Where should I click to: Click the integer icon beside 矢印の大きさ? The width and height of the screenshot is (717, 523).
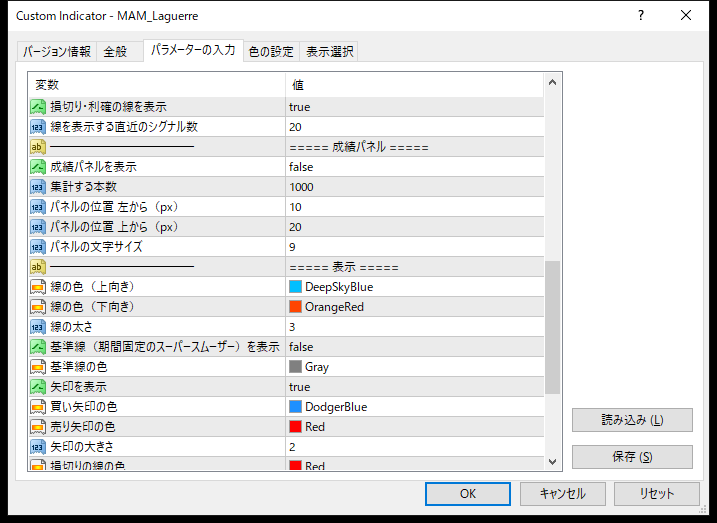point(38,447)
